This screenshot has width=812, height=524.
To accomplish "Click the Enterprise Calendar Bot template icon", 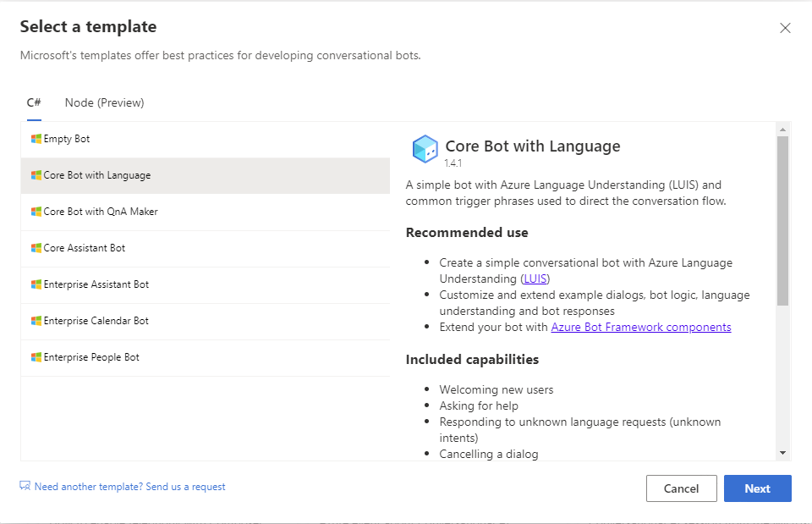I will point(36,321).
